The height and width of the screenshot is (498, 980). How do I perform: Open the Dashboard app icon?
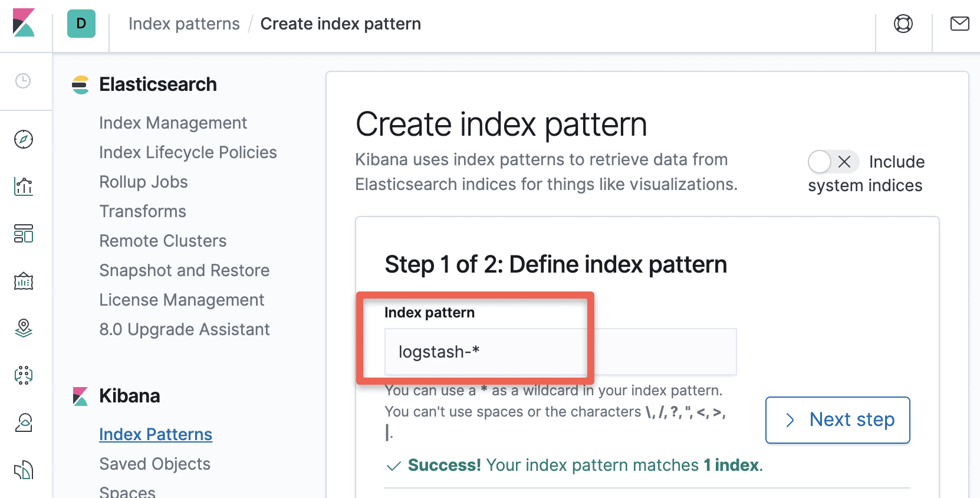23,234
